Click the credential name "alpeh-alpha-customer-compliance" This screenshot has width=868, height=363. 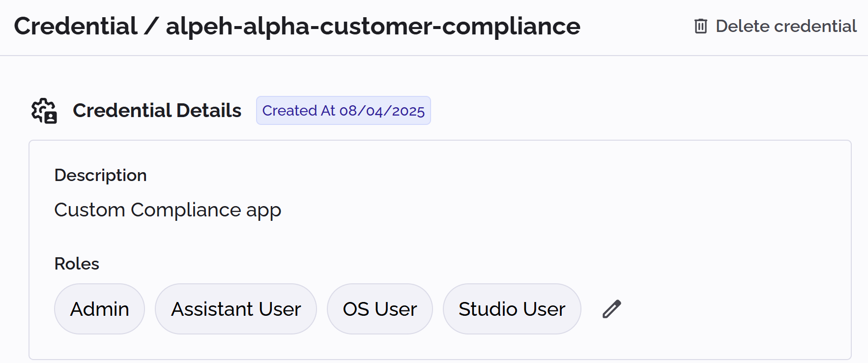373,26
